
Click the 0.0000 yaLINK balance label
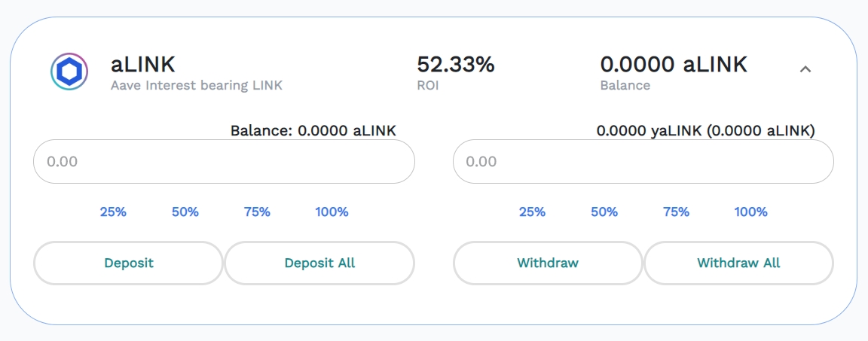click(705, 131)
